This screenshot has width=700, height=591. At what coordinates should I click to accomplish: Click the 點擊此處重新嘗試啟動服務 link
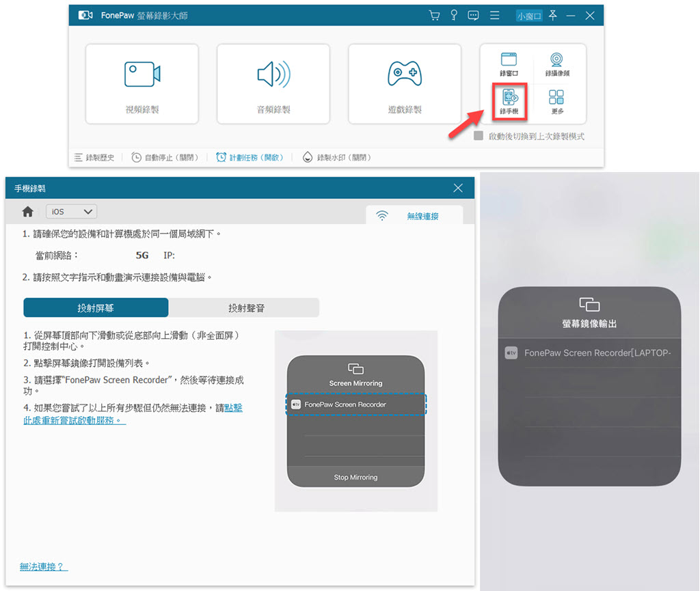133,414
